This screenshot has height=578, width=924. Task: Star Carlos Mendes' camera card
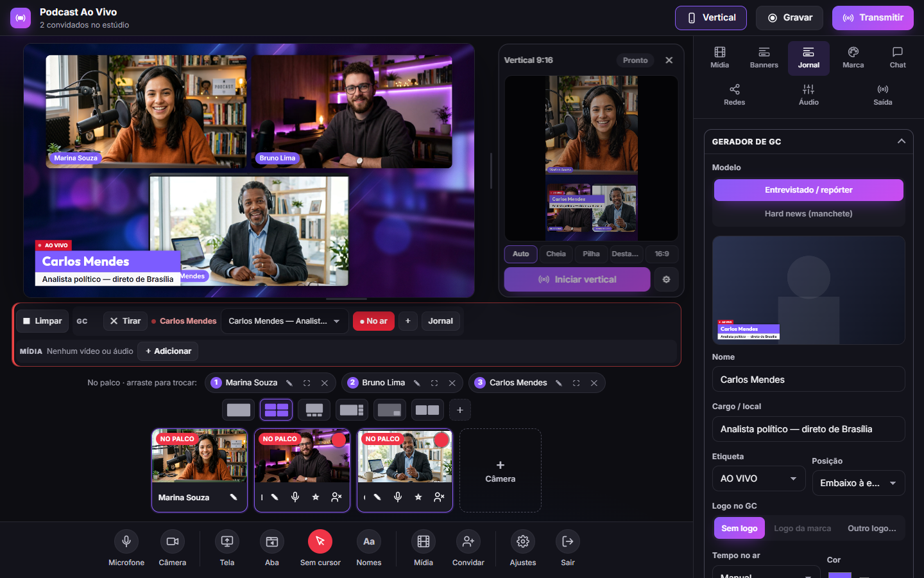tap(418, 497)
